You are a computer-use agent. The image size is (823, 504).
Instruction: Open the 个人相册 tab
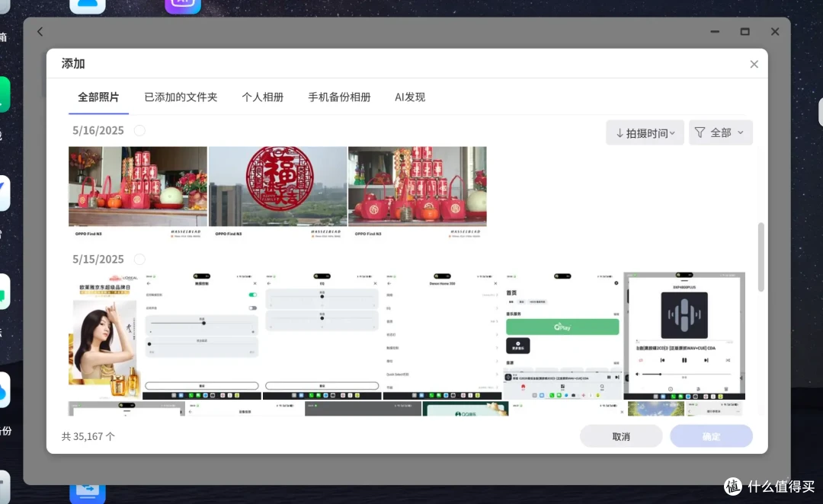click(x=262, y=97)
